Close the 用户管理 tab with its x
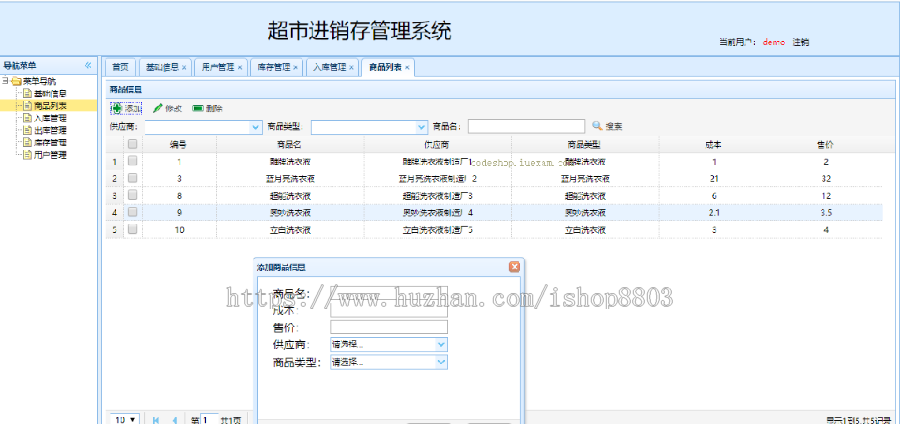 240,68
